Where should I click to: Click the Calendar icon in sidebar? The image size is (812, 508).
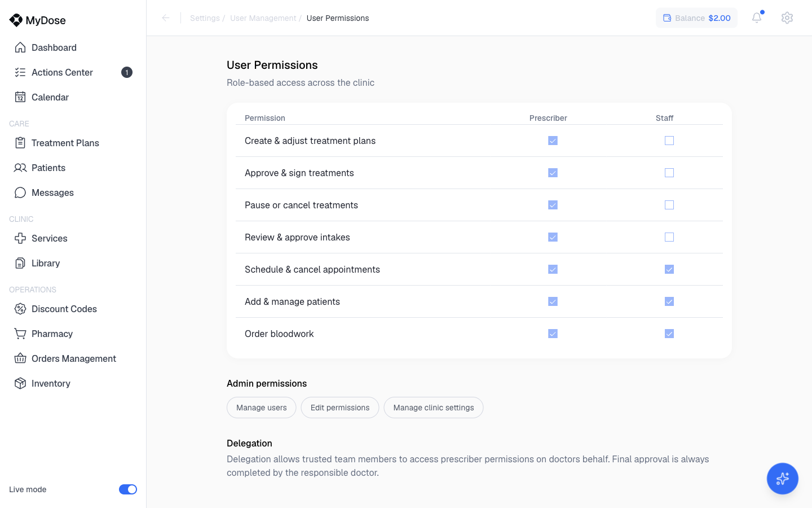[20, 97]
